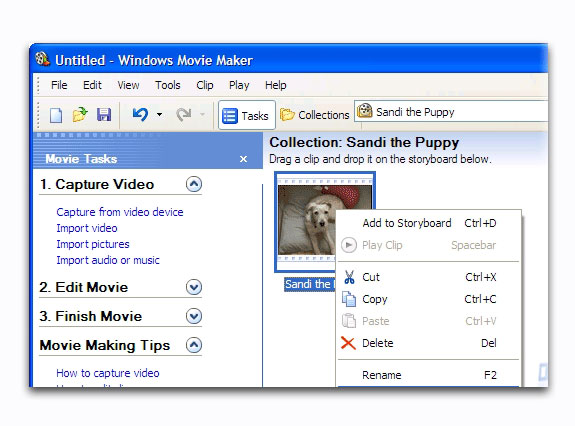Expand the Finish Movie section

pyautogui.click(x=194, y=316)
